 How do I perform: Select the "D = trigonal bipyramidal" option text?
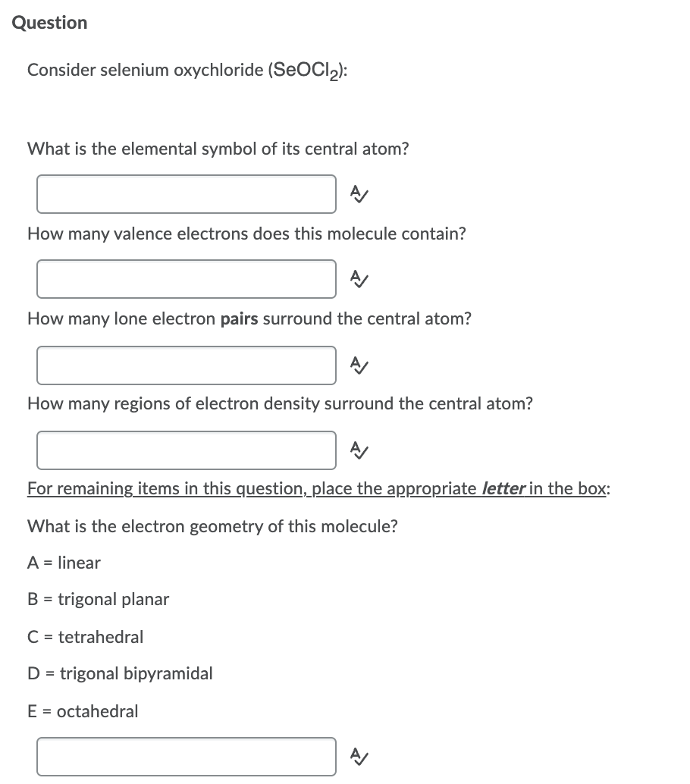point(120,673)
